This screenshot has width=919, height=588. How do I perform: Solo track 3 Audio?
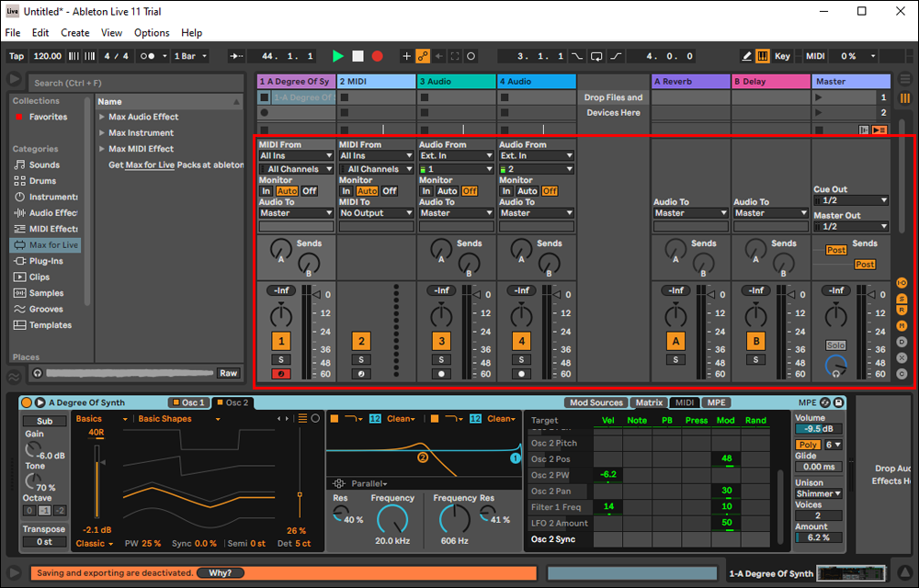[x=441, y=359]
